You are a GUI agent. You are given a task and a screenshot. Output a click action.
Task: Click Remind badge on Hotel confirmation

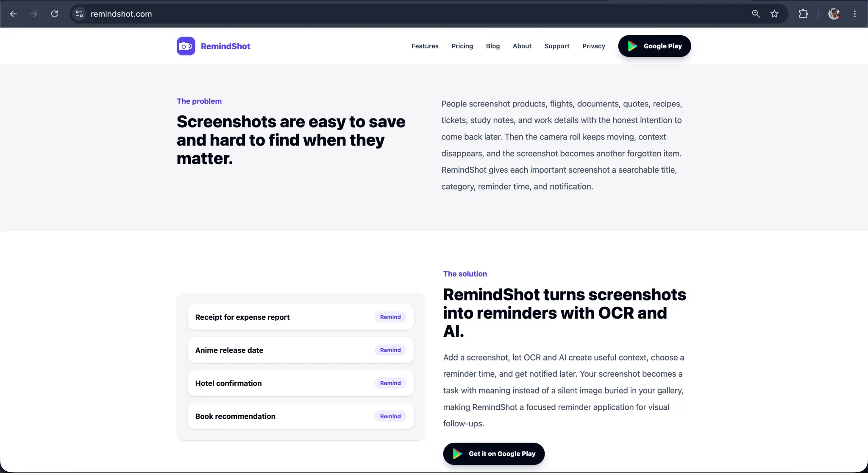point(390,383)
